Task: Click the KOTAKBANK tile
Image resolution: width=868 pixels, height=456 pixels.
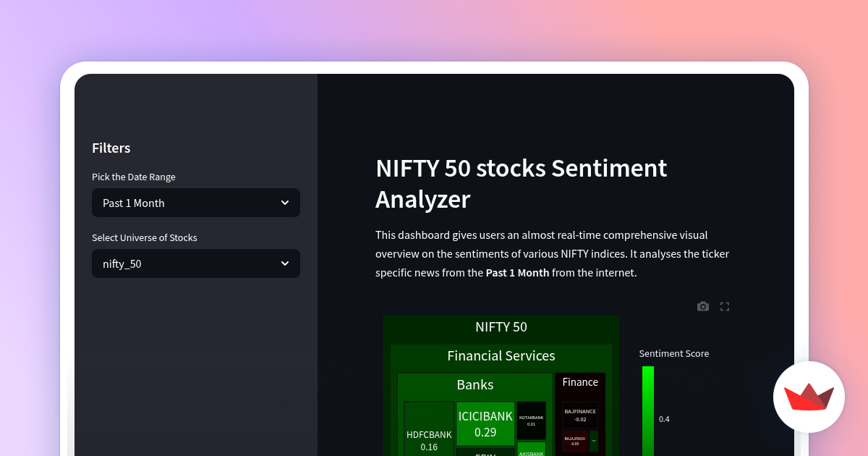Action: tap(532, 421)
